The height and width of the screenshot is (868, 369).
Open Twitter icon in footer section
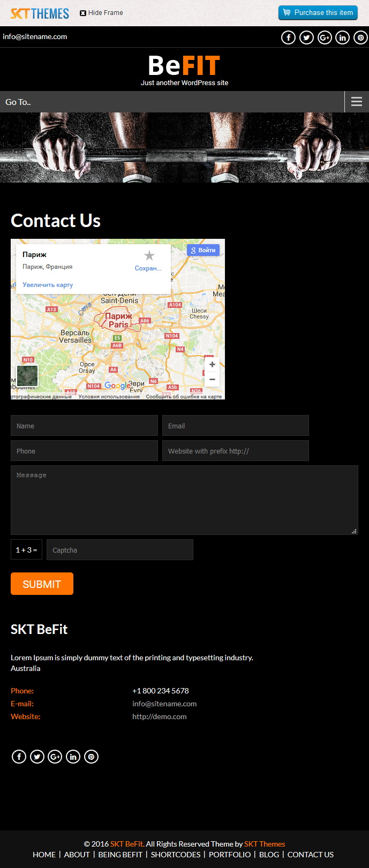tap(37, 757)
